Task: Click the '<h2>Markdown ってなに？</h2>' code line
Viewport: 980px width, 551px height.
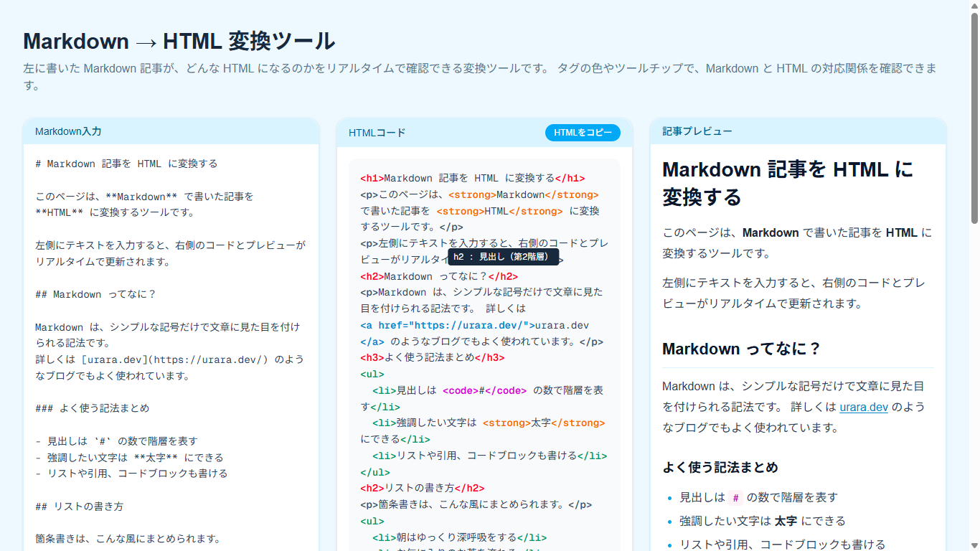Action: (439, 276)
